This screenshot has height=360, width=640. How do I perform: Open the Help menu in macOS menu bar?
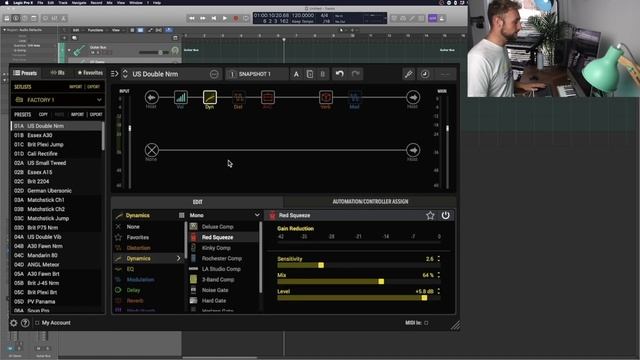click(157, 2)
